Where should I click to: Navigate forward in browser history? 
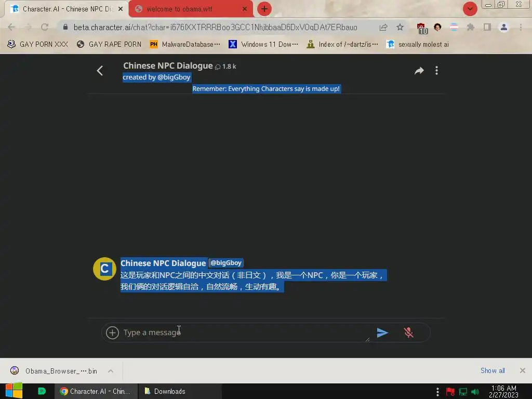pos(28,27)
